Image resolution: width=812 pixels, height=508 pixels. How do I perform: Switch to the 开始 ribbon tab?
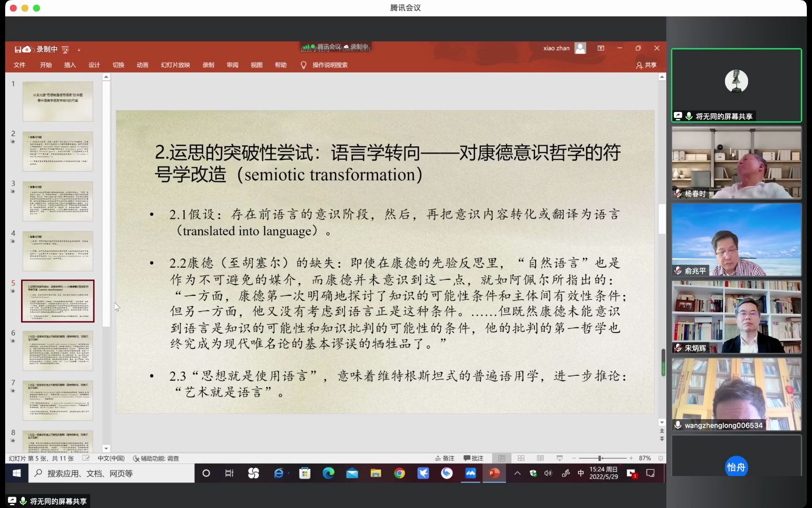[46, 65]
